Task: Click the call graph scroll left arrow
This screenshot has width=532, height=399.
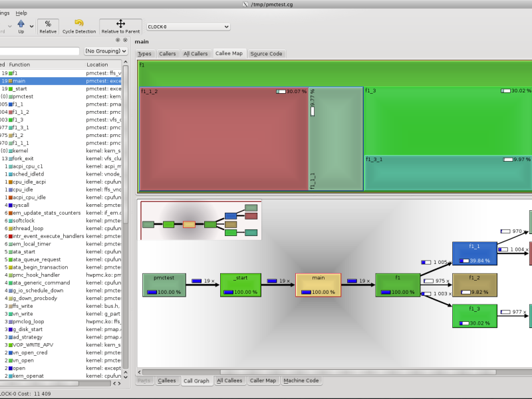Action: coord(140,372)
